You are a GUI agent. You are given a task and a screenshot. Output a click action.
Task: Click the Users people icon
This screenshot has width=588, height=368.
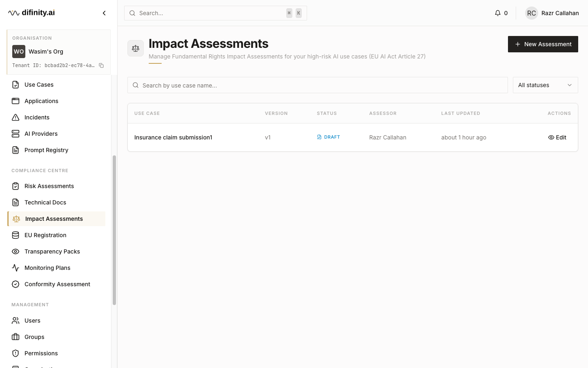tap(16, 321)
